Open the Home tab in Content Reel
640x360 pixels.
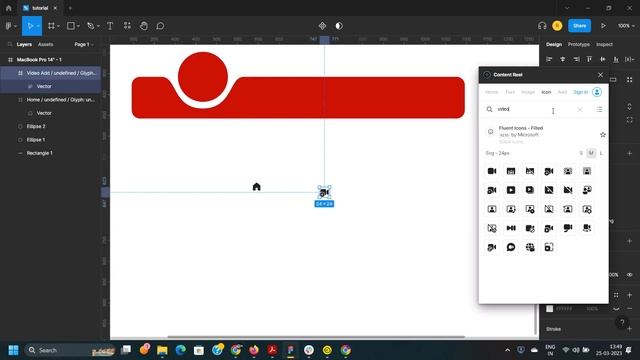(x=491, y=92)
